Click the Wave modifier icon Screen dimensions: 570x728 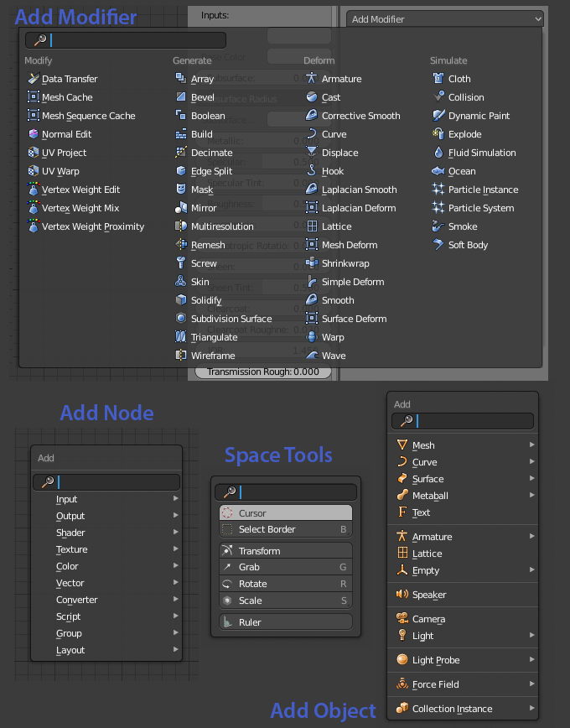[312, 355]
